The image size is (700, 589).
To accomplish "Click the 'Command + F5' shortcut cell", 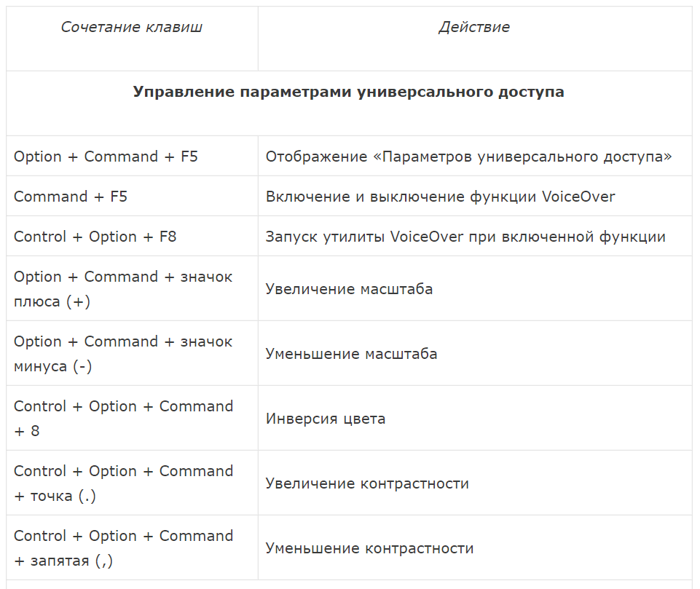I will click(x=71, y=197).
